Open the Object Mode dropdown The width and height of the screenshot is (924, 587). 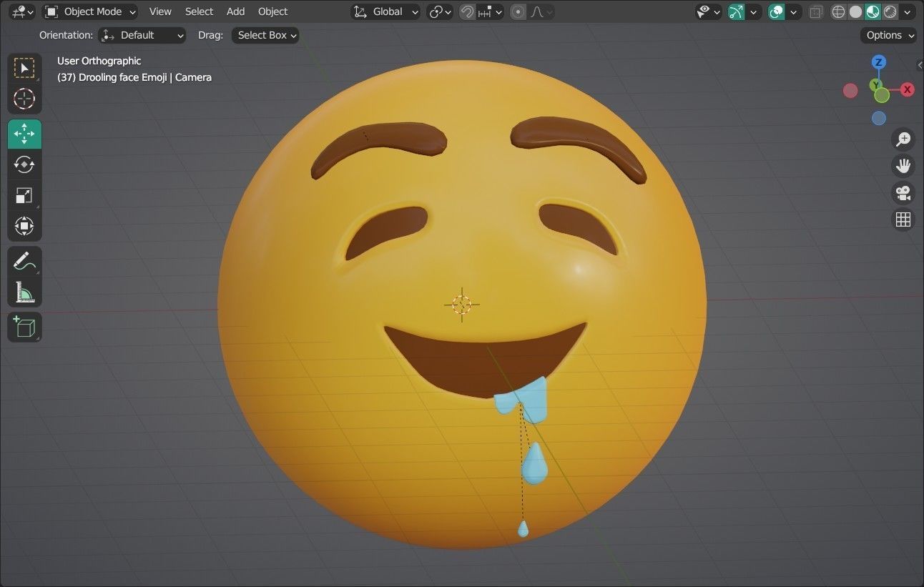point(89,11)
